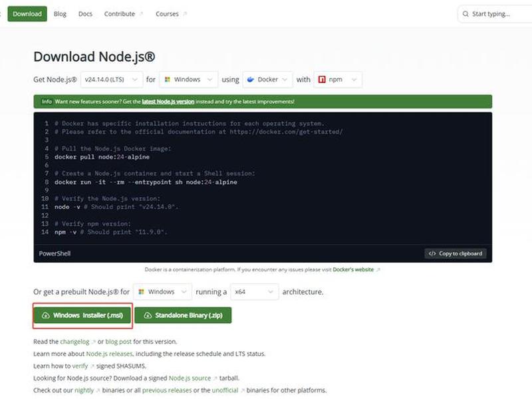Click external arrow icon next to Courses
The image size is (532, 399).
click(x=185, y=14)
